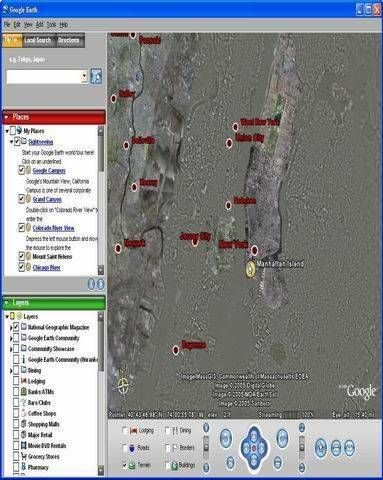
Task: Switch to the Local Search tab
Action: 37,40
